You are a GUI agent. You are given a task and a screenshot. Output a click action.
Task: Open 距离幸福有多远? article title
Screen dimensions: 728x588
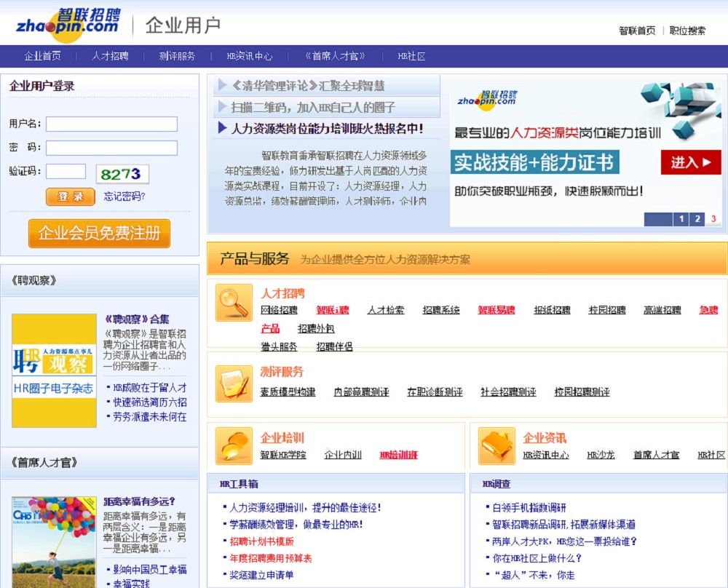tap(139, 501)
